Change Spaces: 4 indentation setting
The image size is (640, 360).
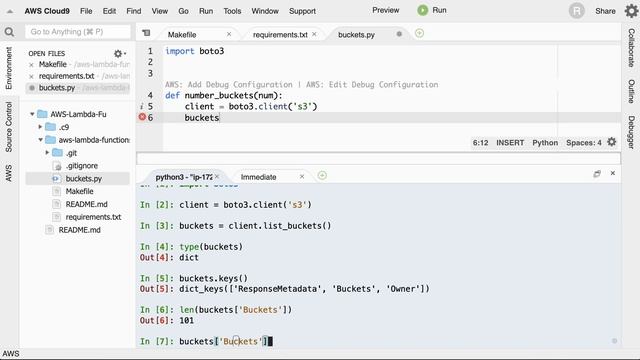tap(584, 142)
